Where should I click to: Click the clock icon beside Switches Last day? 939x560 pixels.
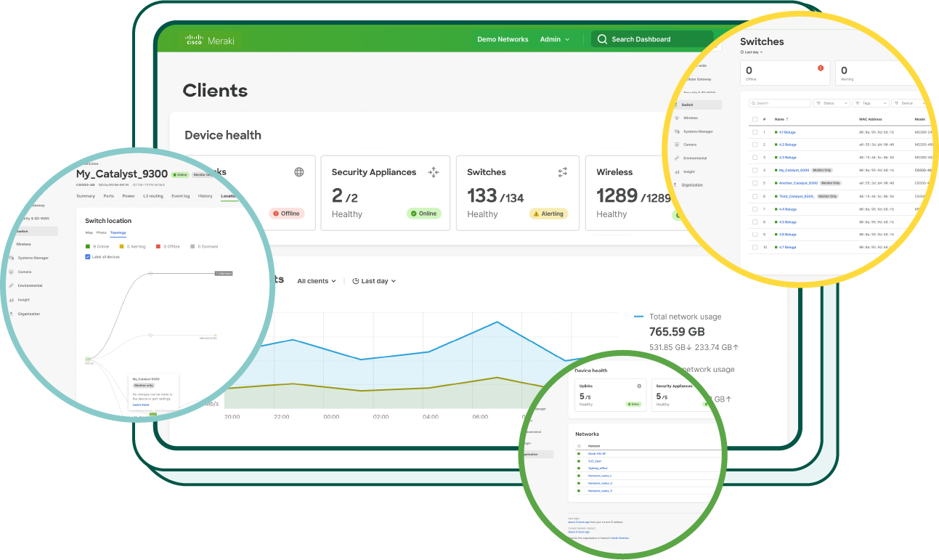click(742, 52)
